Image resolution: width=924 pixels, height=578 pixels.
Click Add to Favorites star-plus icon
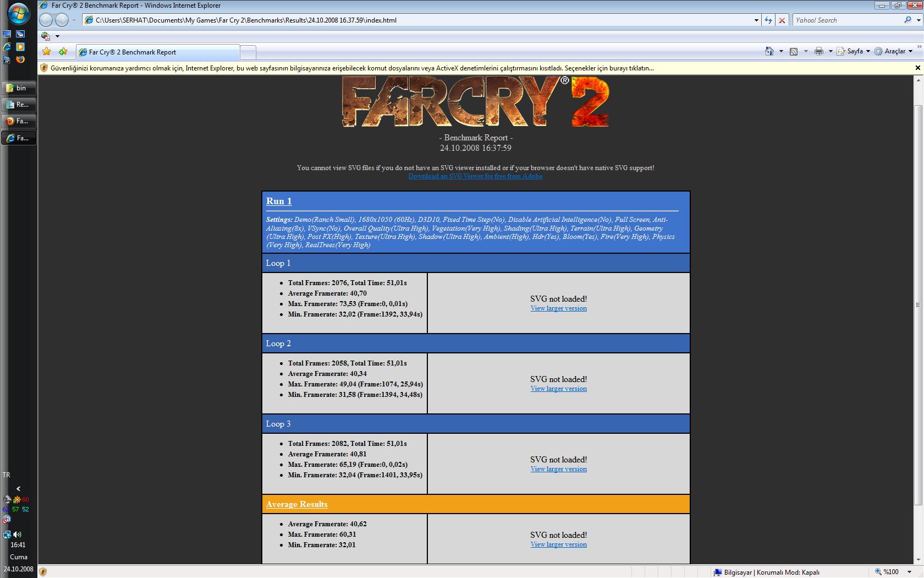pyautogui.click(x=63, y=51)
